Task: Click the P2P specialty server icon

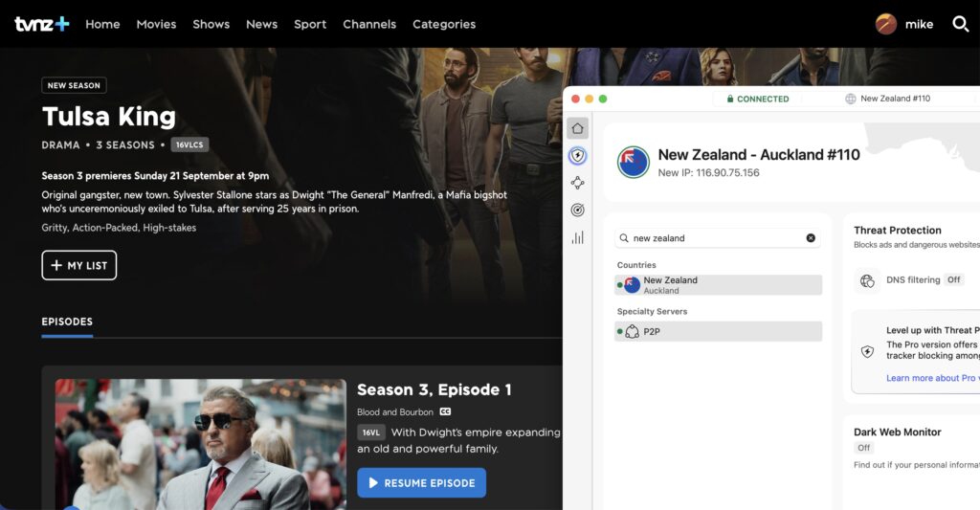Action: point(632,331)
